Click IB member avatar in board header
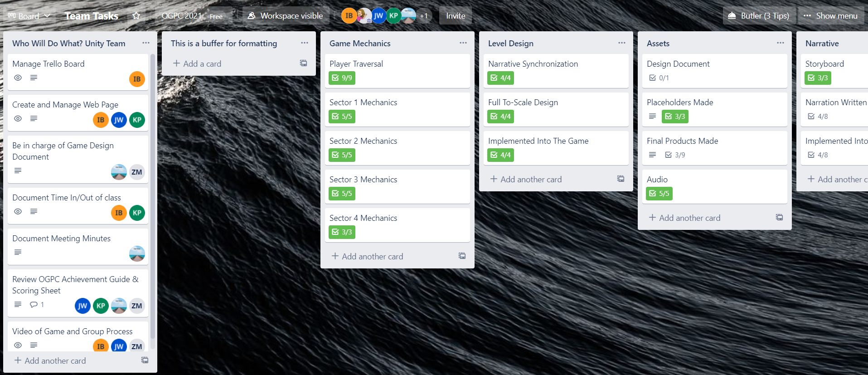Screen dimensions: 868x375 pos(349,16)
